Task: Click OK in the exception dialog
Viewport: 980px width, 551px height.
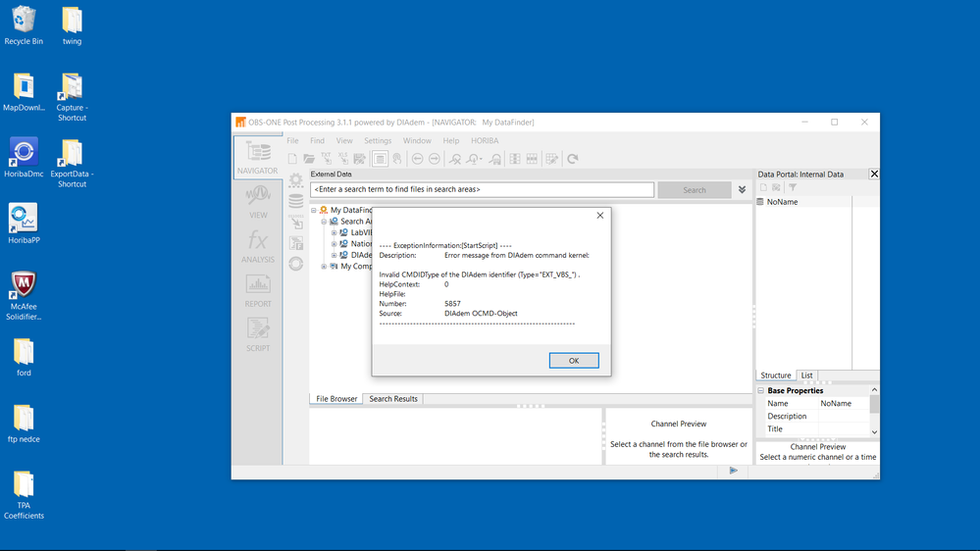Action: coord(574,361)
